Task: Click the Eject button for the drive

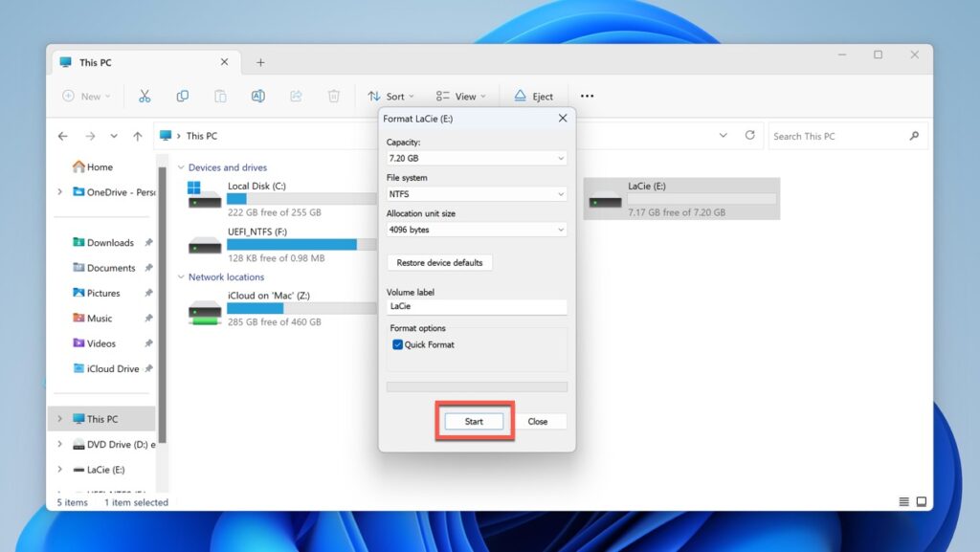Action: tap(534, 96)
